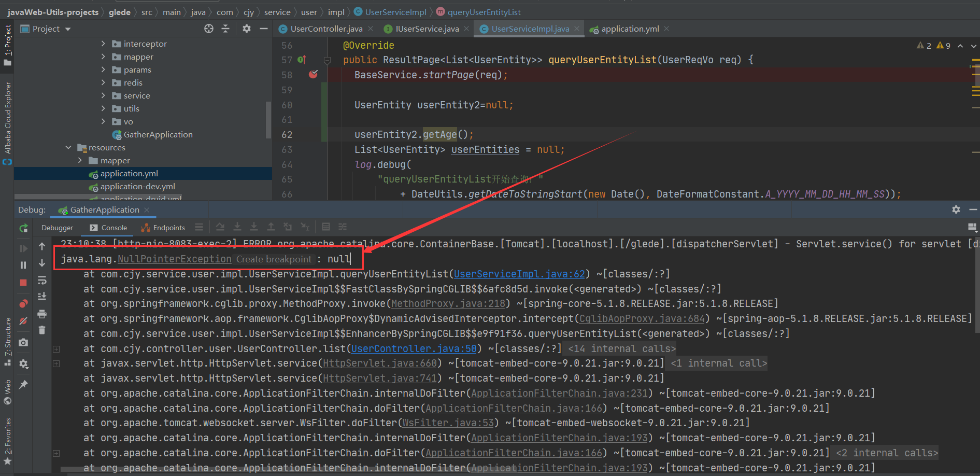
Task: Expand interceptor folder
Action: pos(103,44)
